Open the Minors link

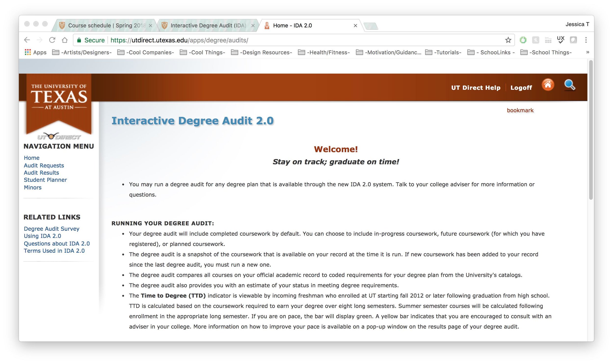point(33,187)
